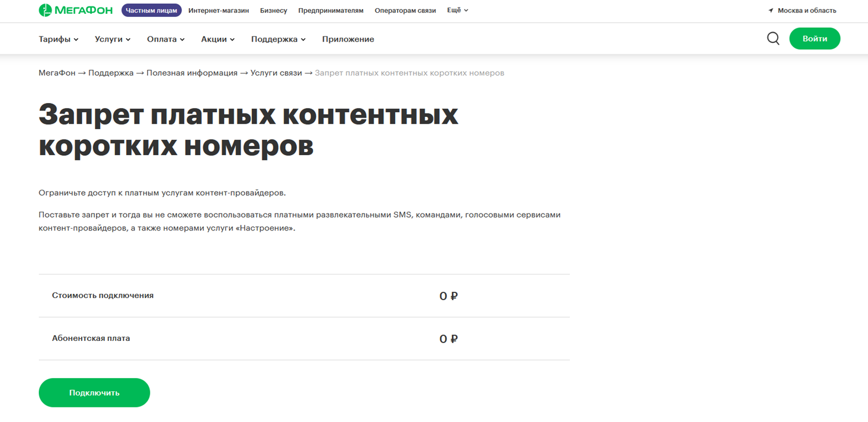This screenshot has width=868, height=422.
Task: Click the Стоимость подключения row label
Action: click(103, 295)
